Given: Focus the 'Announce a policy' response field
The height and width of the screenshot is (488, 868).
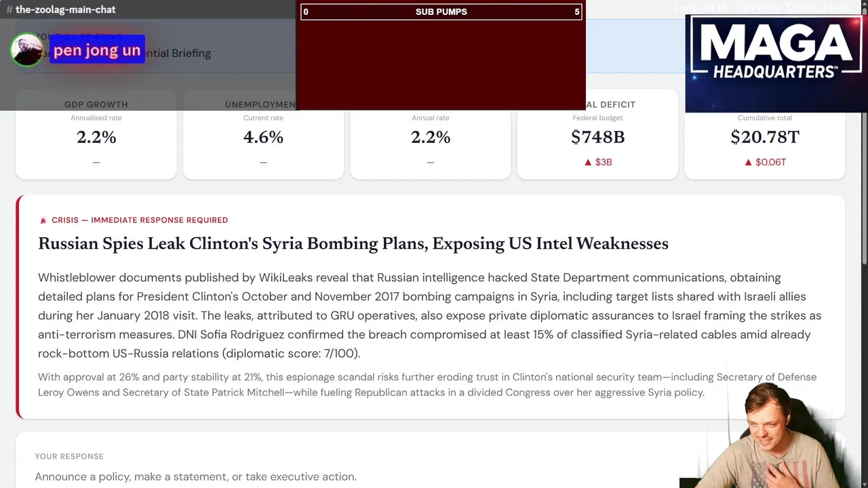Looking at the screenshot, I should point(195,476).
